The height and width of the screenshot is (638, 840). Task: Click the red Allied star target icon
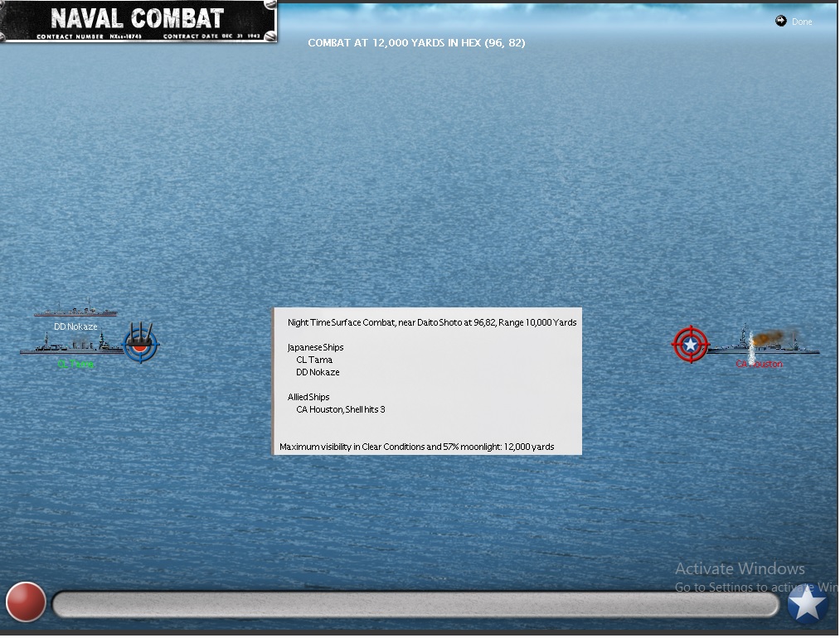(x=691, y=345)
